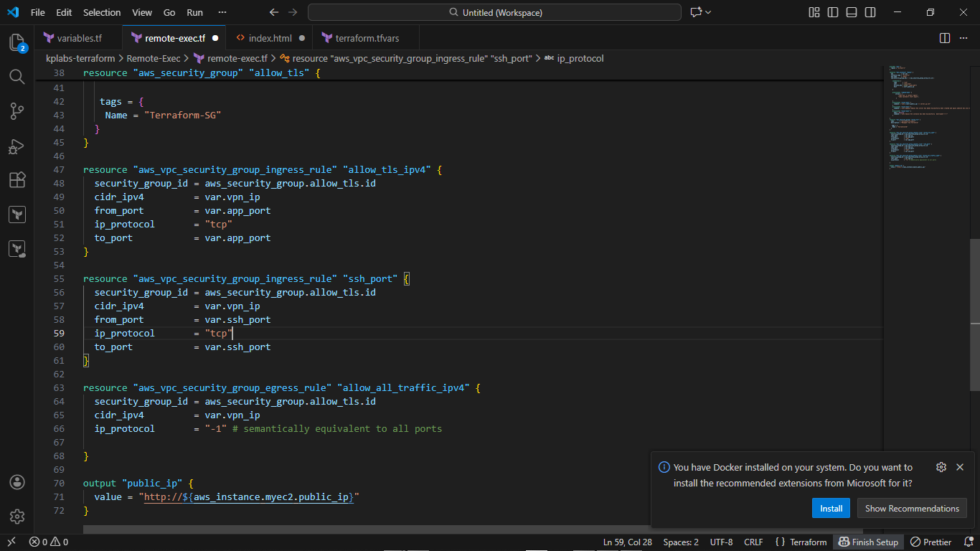Screen dimensions: 980x551
Task: Click Install for recommended Docker extensions
Action: point(831,508)
